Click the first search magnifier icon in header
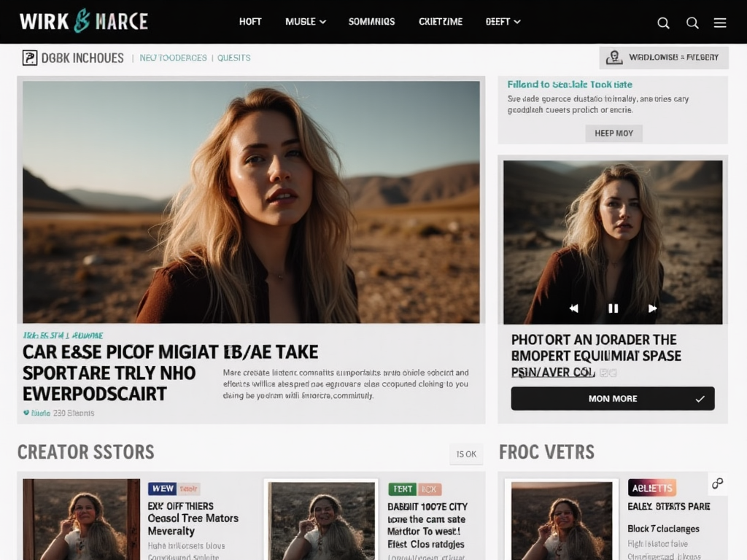 tap(663, 23)
